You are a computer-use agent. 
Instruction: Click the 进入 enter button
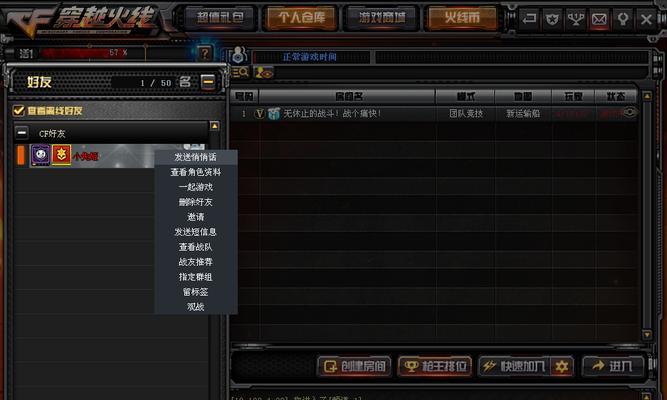click(613, 366)
